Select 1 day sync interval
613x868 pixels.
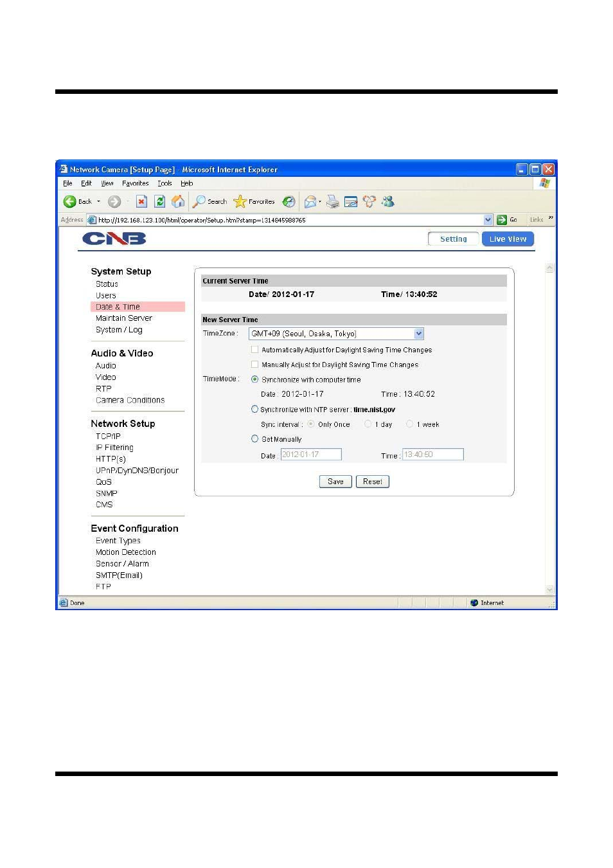click(368, 424)
